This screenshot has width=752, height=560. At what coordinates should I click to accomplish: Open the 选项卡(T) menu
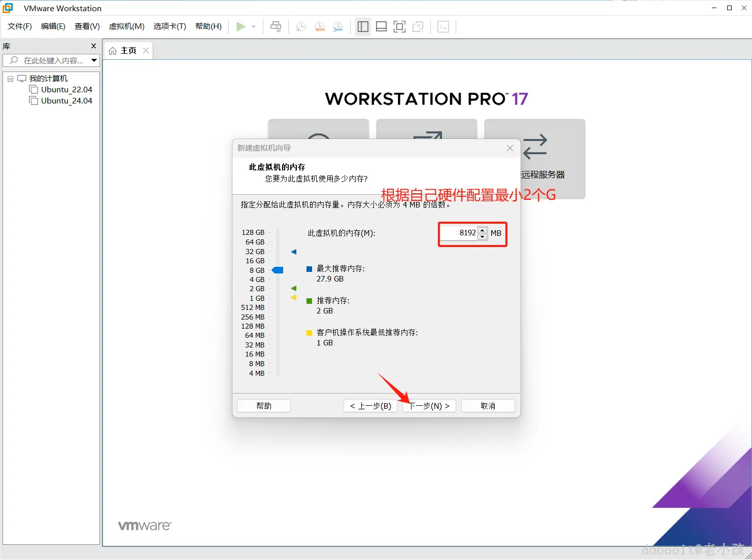[x=170, y=26]
